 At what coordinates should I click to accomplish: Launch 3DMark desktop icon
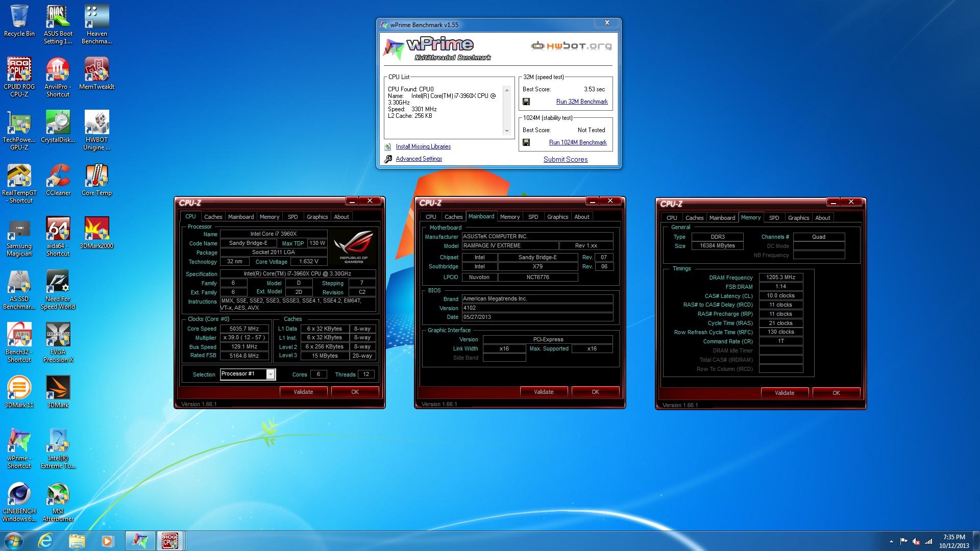[x=58, y=392]
